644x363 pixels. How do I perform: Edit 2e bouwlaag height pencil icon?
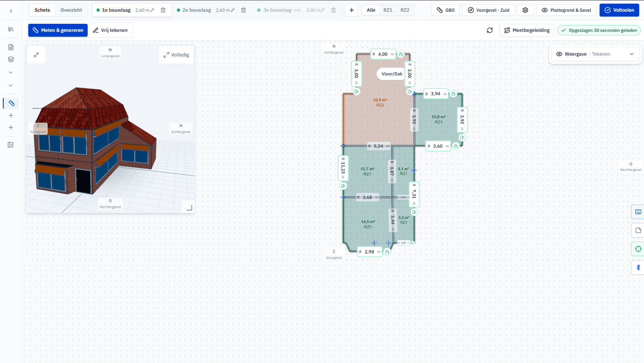pos(233,10)
